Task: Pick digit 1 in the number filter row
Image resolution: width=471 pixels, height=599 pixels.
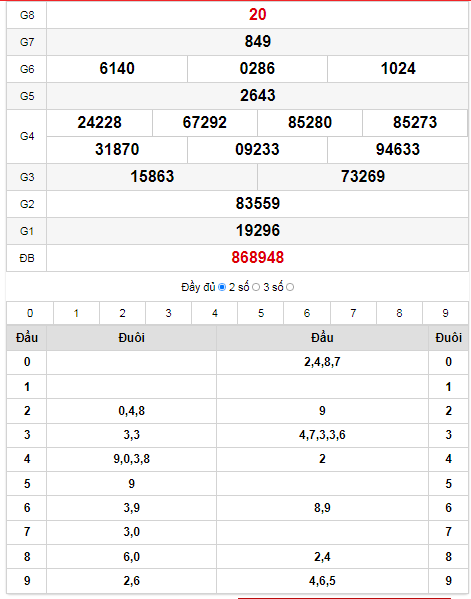Action: [x=76, y=313]
